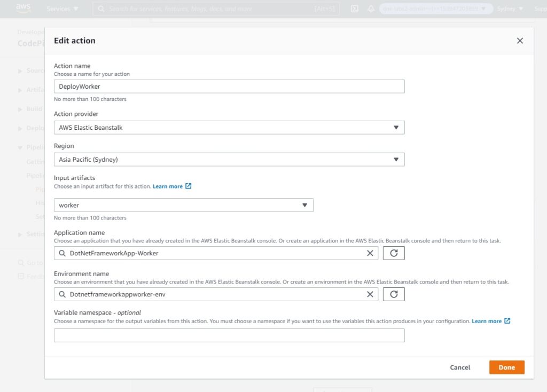Clear DotNetFrameworkApp-Worker from the Application name field
Viewport: 547px width, 392px height.
click(370, 253)
